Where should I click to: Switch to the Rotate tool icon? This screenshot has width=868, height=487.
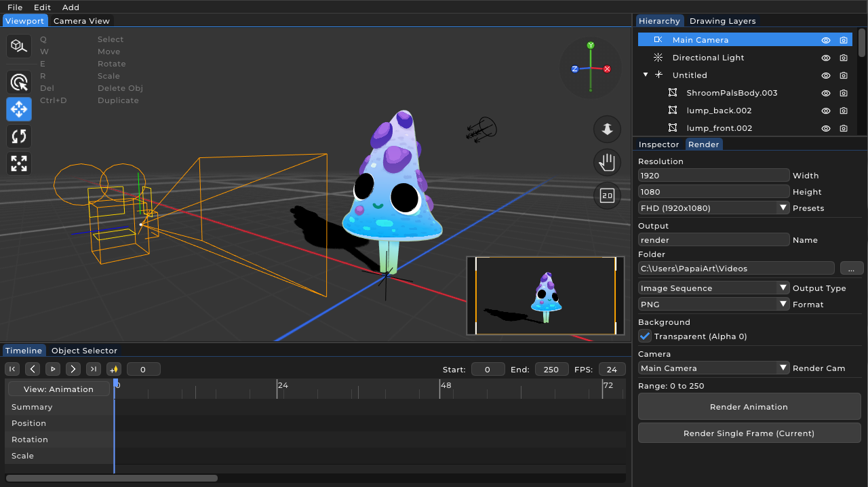[x=18, y=136]
